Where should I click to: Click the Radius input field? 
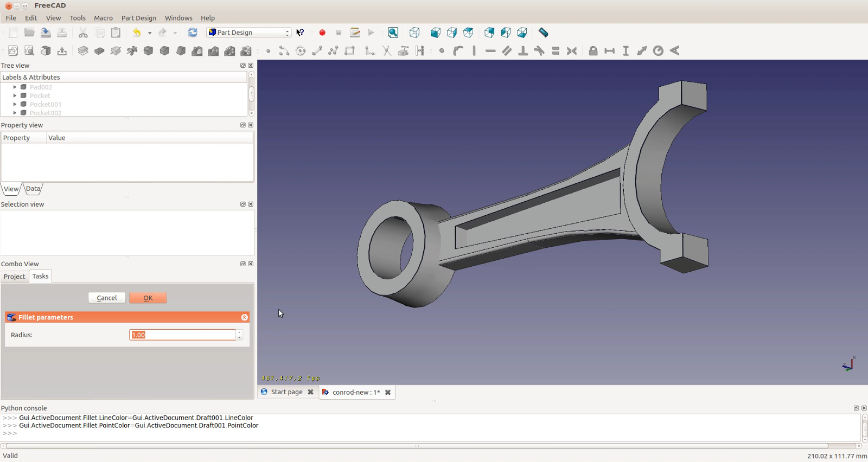[x=182, y=335]
